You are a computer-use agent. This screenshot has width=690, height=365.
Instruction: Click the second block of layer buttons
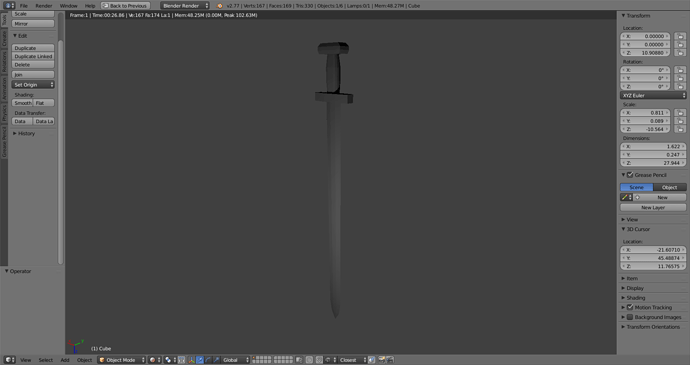point(283,360)
